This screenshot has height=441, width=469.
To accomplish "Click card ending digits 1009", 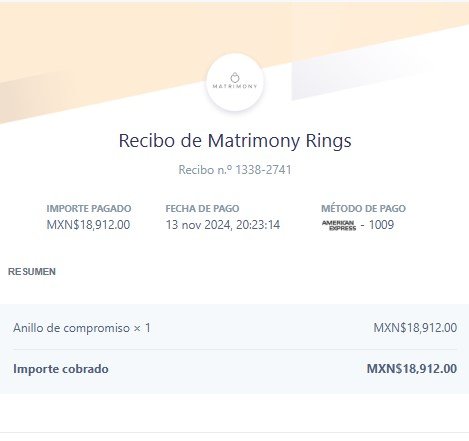I will 381,225.
